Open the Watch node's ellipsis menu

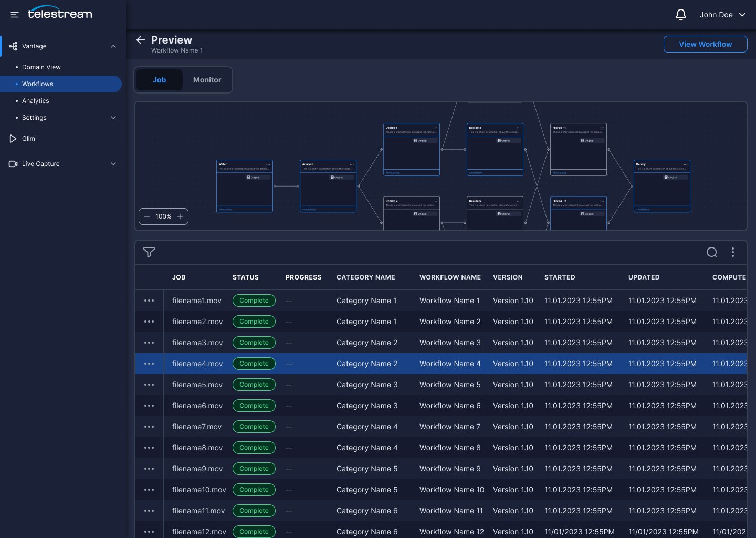click(268, 164)
